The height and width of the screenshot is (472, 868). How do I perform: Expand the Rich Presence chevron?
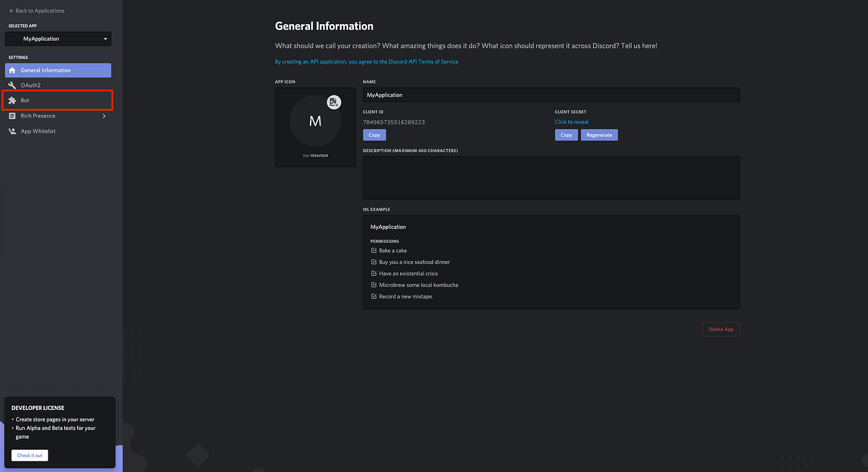coord(104,116)
